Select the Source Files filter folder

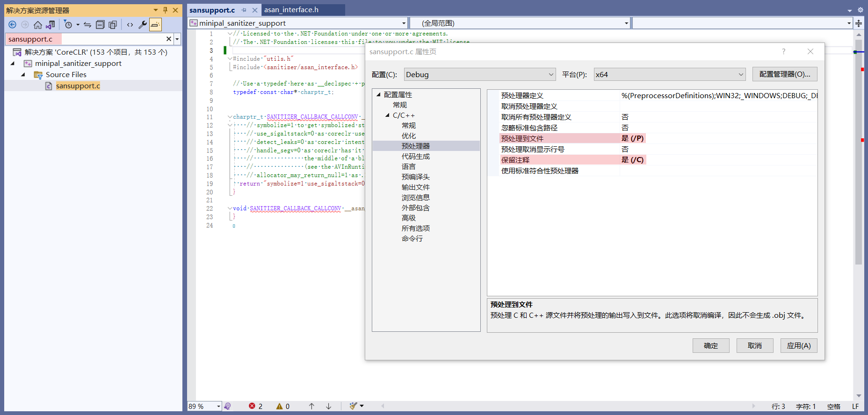click(66, 74)
